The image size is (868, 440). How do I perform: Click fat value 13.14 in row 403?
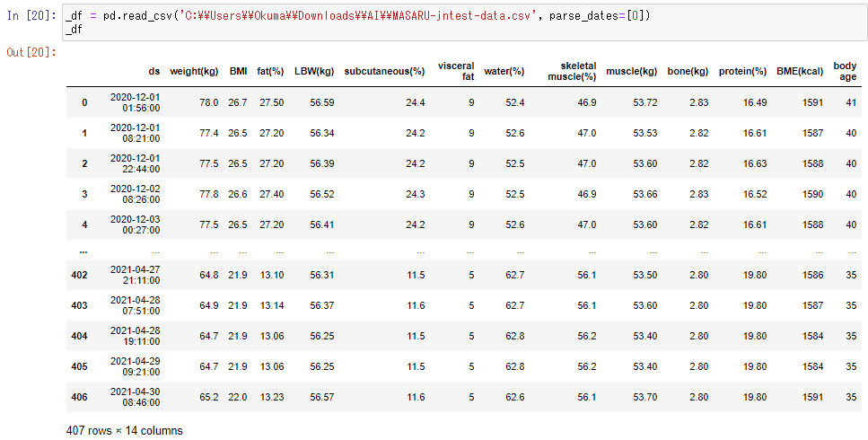[272, 305]
